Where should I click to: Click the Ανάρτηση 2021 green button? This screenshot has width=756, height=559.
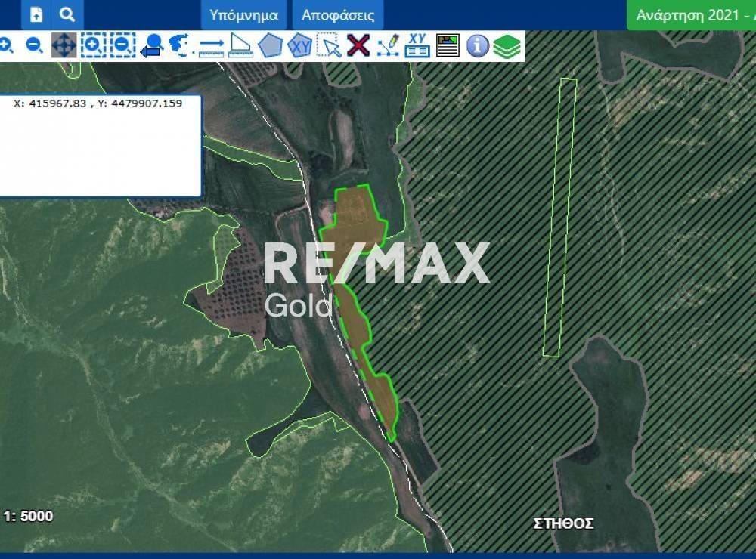pos(691,15)
